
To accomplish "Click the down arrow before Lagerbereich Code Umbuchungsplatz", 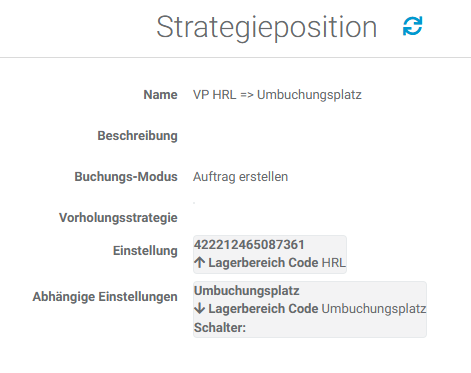I will coord(199,309).
